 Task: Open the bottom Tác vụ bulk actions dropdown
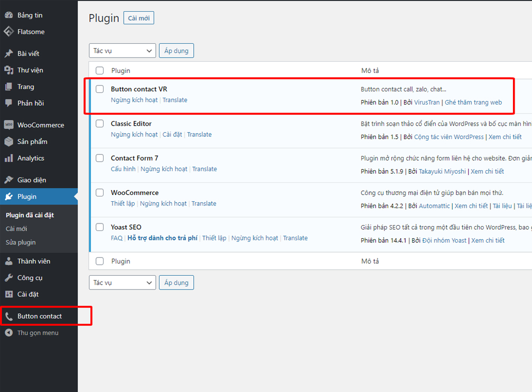click(123, 283)
